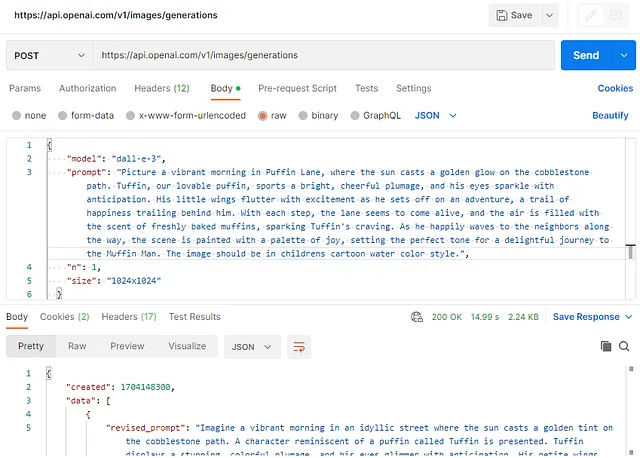Viewport: 640px width, 458px height.
Task: Select the Pretty response view
Action: (x=31, y=346)
